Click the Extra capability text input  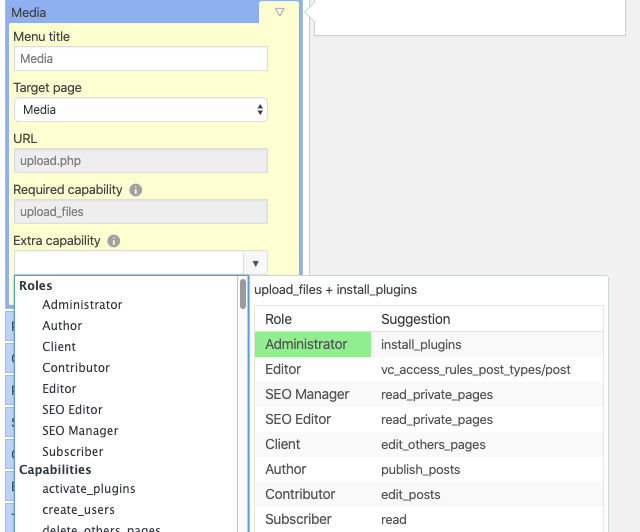[x=129, y=263]
